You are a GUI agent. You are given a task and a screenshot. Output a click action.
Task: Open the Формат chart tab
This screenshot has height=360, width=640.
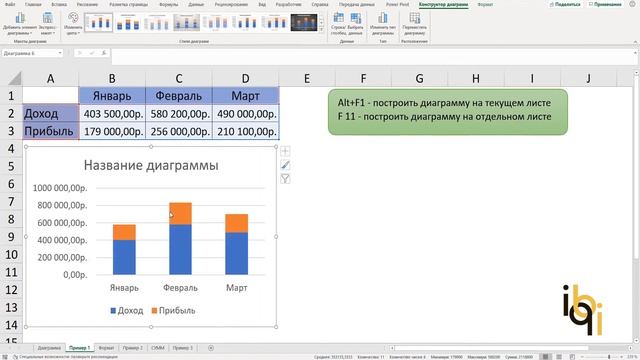[485, 4]
